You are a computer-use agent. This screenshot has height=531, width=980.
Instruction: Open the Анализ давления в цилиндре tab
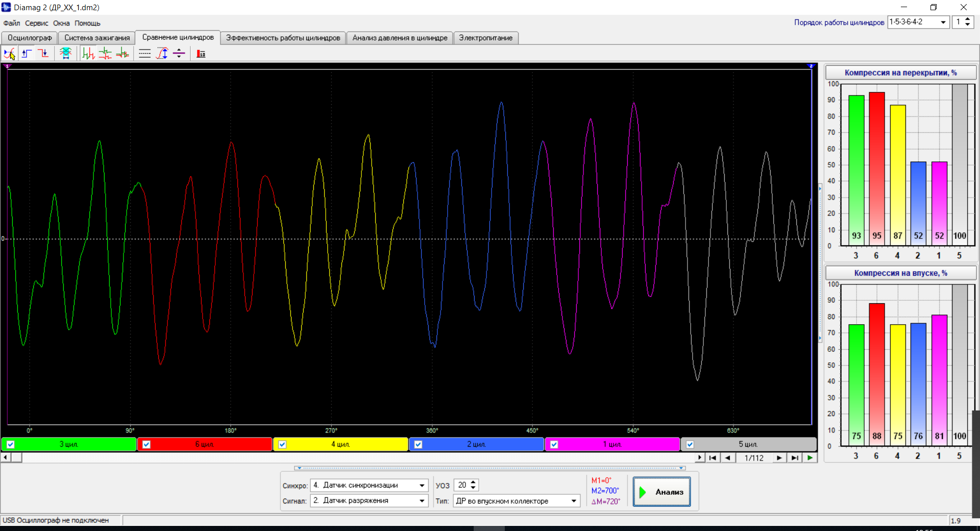click(400, 38)
